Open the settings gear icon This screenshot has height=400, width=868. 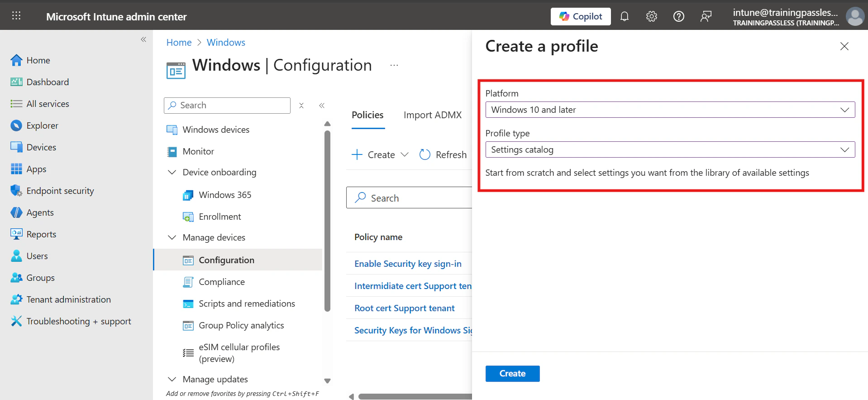652,16
